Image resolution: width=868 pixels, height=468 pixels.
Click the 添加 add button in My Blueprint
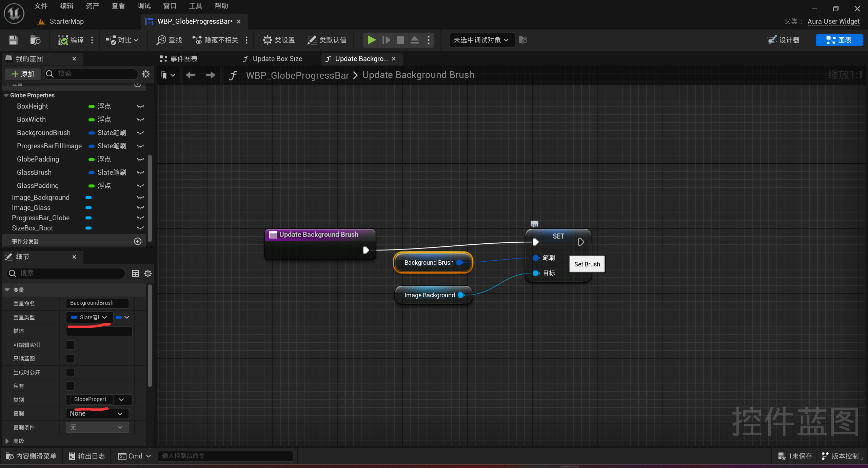(x=23, y=74)
